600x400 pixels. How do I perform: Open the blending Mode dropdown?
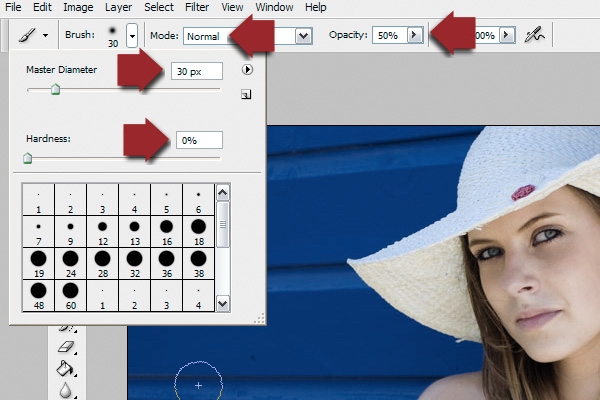[303, 35]
